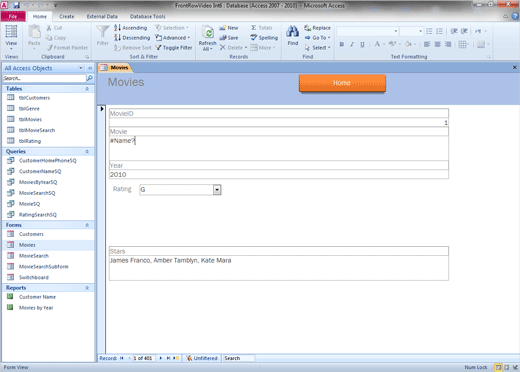Go to first record in navigator
The width and height of the screenshot is (520, 372).
click(122, 358)
